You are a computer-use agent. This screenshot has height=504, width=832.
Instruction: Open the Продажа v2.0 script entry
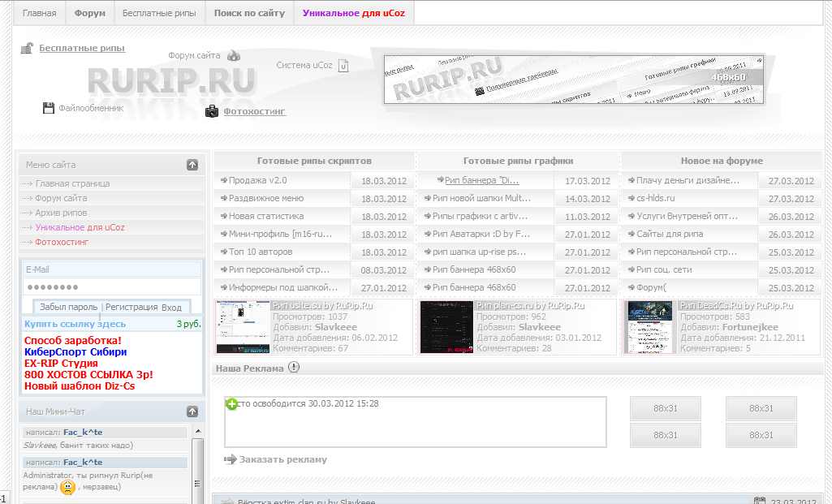(258, 180)
